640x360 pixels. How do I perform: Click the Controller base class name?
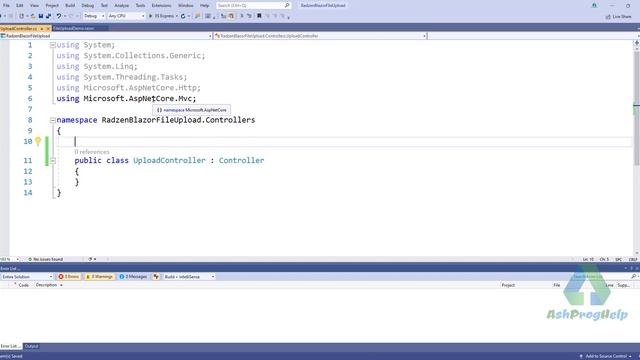click(241, 160)
